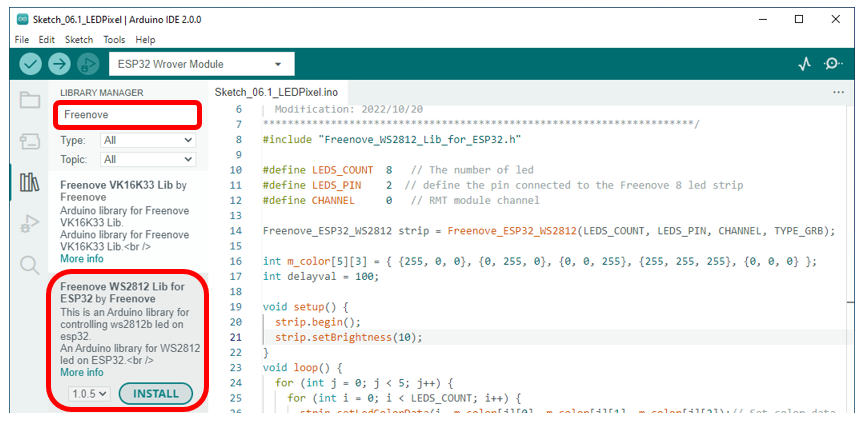Click the Freenove library search field
863x423 pixels.
127,114
